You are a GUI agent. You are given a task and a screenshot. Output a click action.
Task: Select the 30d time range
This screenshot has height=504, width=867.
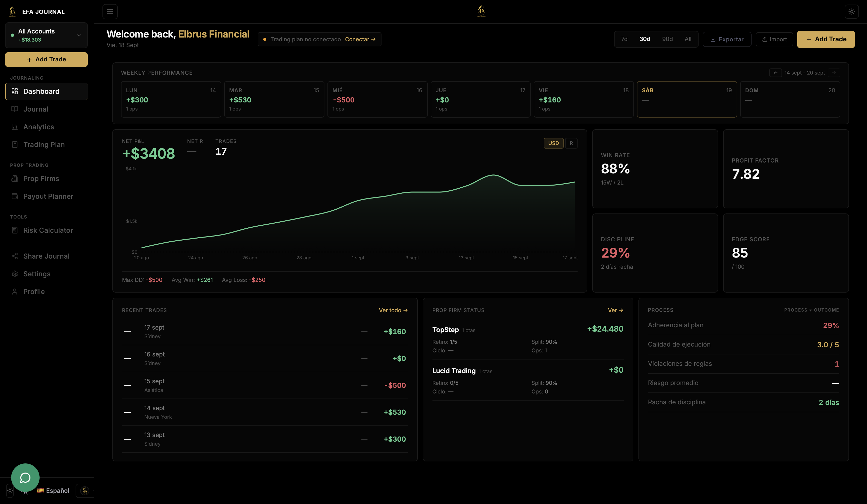(x=645, y=39)
